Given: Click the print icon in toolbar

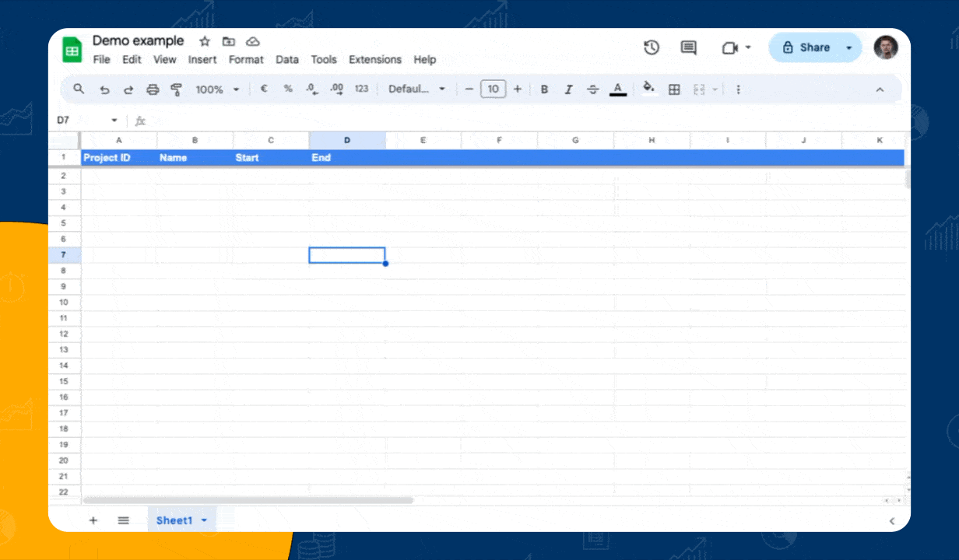Looking at the screenshot, I should click(153, 89).
